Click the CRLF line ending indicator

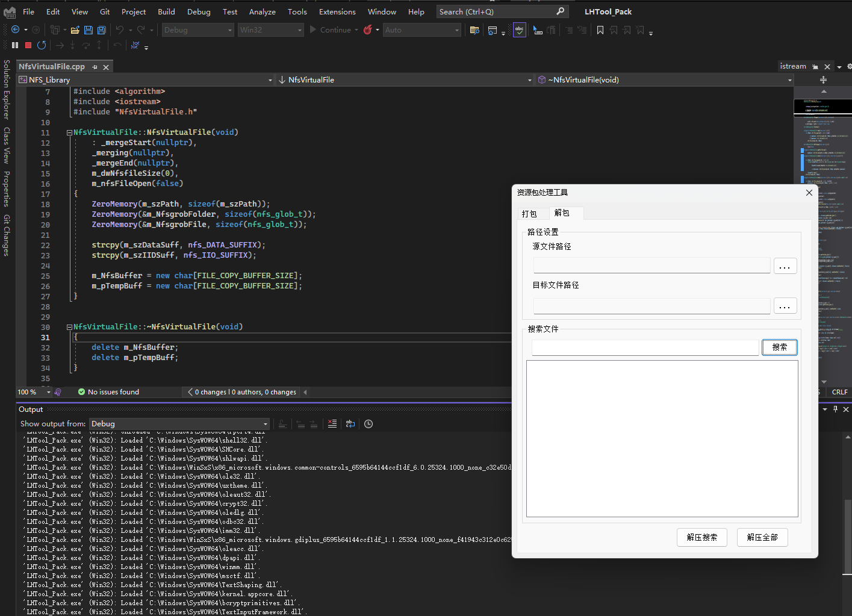click(839, 392)
